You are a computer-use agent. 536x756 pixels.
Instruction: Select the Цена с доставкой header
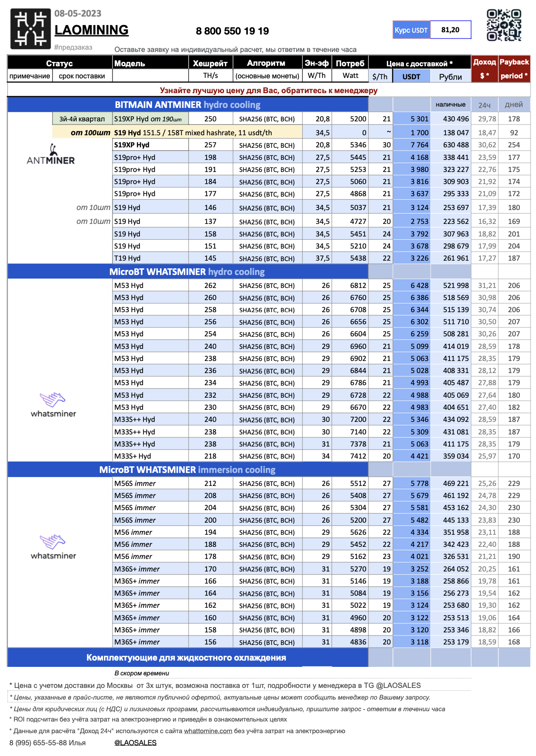(x=419, y=63)
